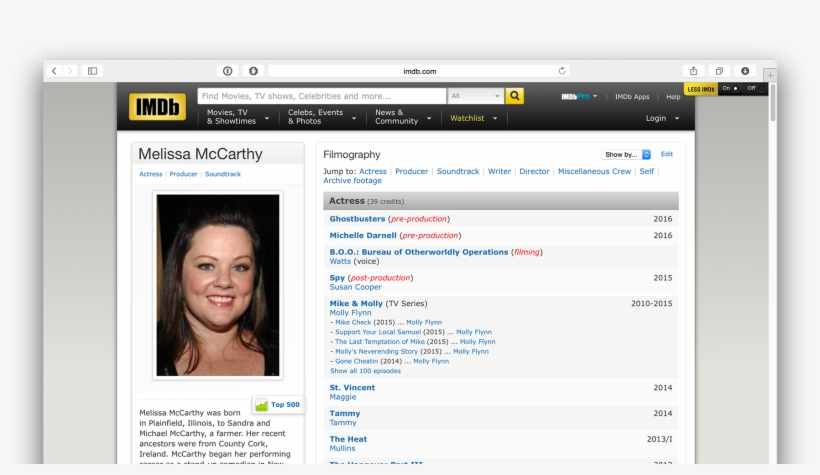This screenshot has height=475, width=820.
Task: Click the yellow search magnifier button
Action: tap(515, 96)
